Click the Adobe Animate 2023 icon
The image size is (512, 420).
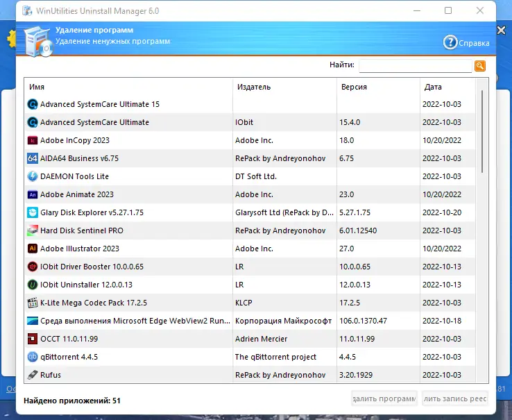tap(33, 194)
